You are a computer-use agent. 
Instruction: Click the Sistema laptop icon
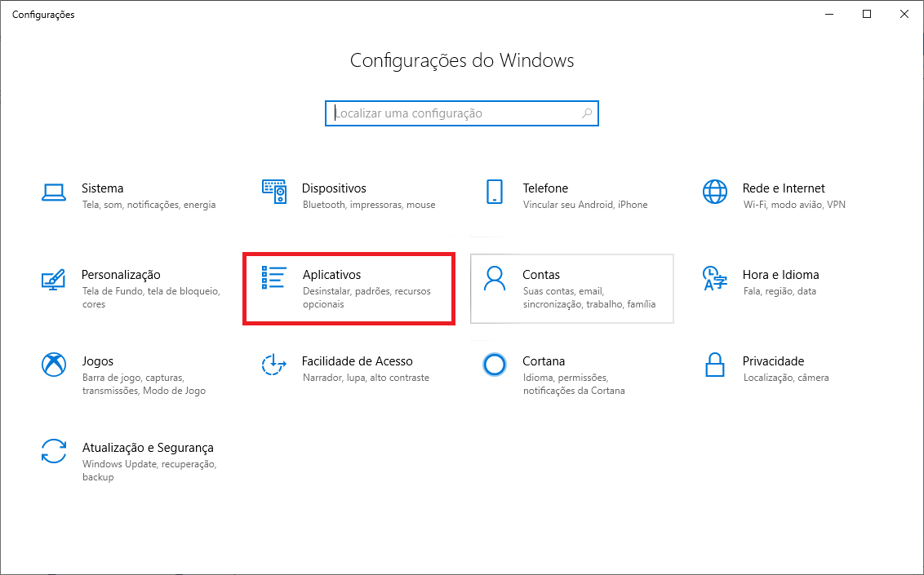(x=54, y=192)
